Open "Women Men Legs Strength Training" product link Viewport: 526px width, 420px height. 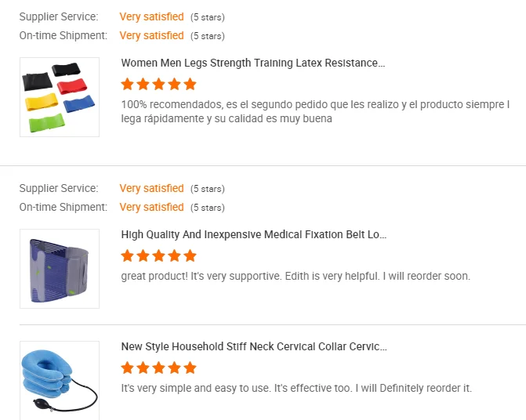tap(253, 63)
